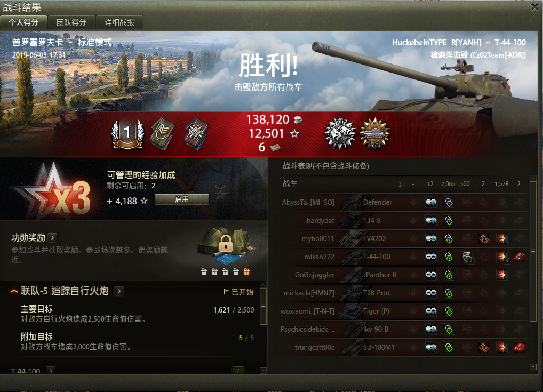This screenshot has width=543, height=392.
Task: Close the battle results window
Action: (x=534, y=6)
